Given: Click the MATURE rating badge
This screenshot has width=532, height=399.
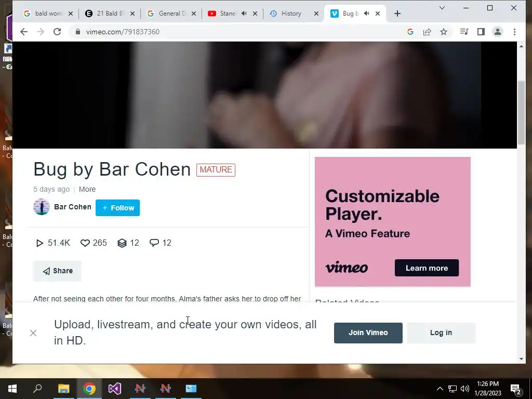Looking at the screenshot, I should coord(216,170).
